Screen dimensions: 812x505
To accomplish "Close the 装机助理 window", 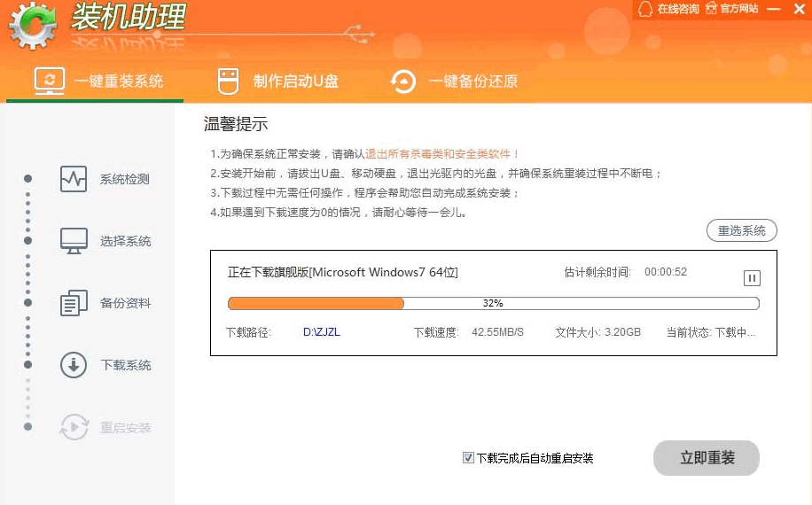I will click(x=799, y=9).
